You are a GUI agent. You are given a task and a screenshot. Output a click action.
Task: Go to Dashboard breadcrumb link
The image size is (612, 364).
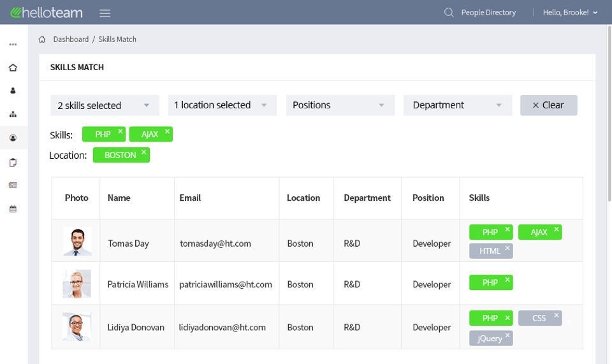coord(71,40)
